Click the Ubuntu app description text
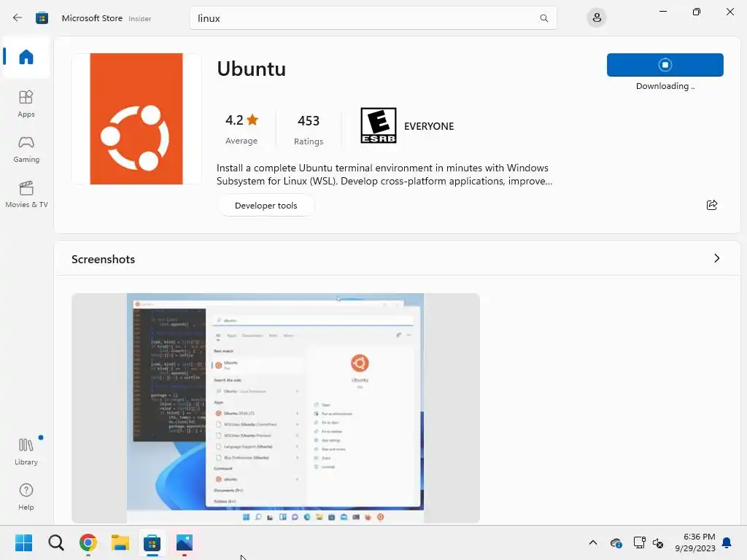Image resolution: width=747 pixels, height=560 pixels. [384, 174]
